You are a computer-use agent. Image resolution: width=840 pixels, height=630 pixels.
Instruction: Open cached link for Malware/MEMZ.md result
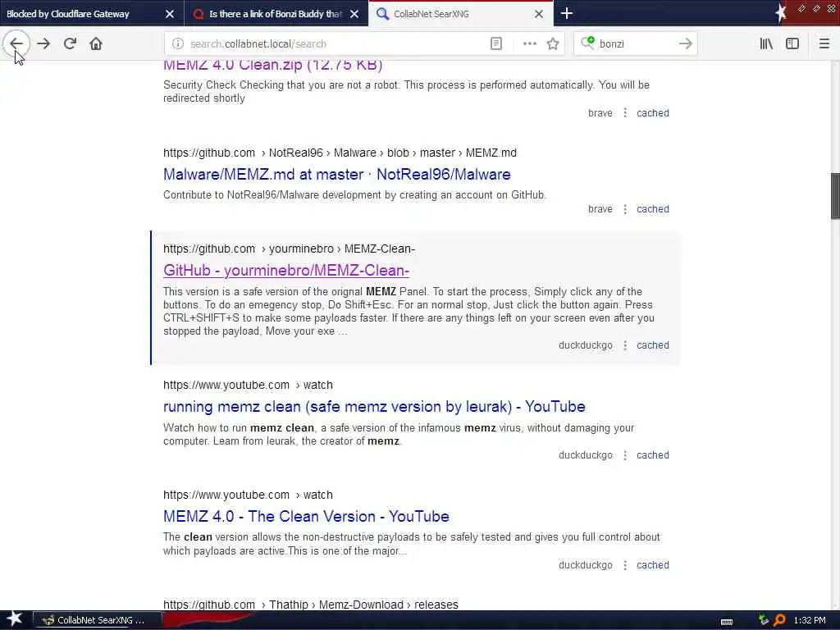[x=652, y=209]
